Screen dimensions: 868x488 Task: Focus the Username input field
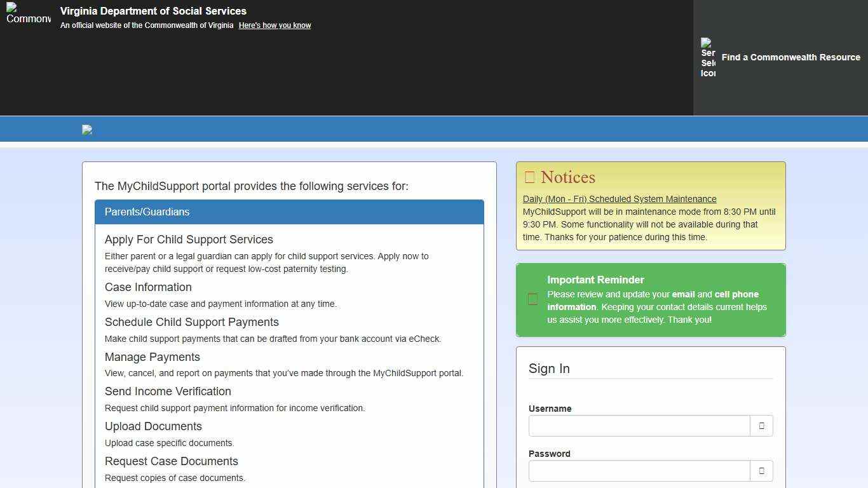coord(639,426)
